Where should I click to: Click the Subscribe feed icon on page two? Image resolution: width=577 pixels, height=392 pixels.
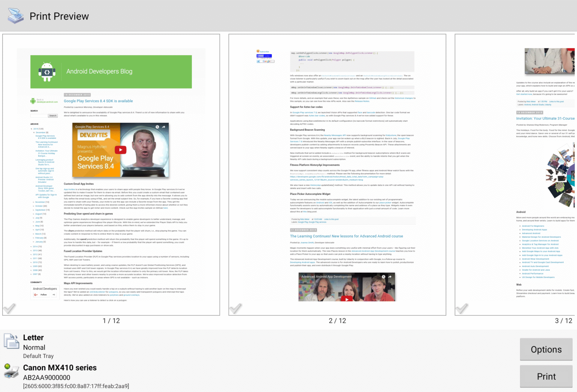pos(258,51)
